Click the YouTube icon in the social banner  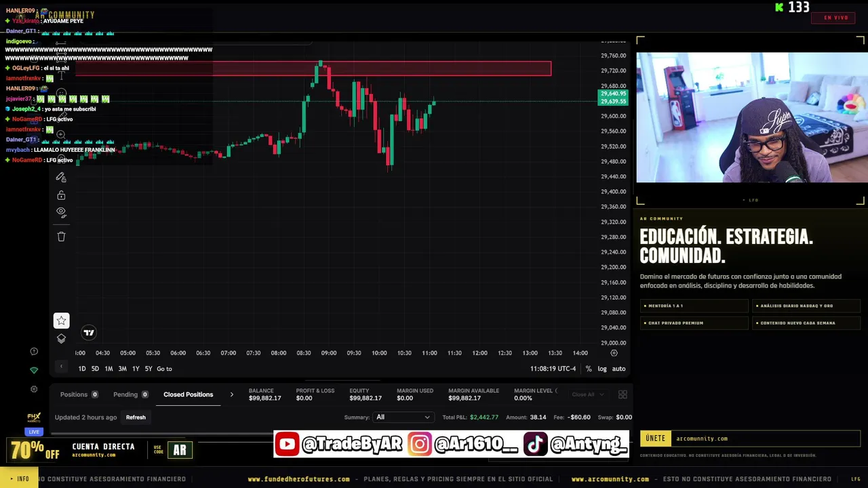pos(287,445)
